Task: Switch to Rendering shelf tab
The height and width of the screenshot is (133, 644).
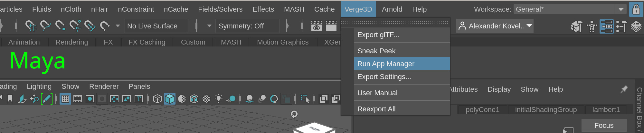Action: [71, 42]
